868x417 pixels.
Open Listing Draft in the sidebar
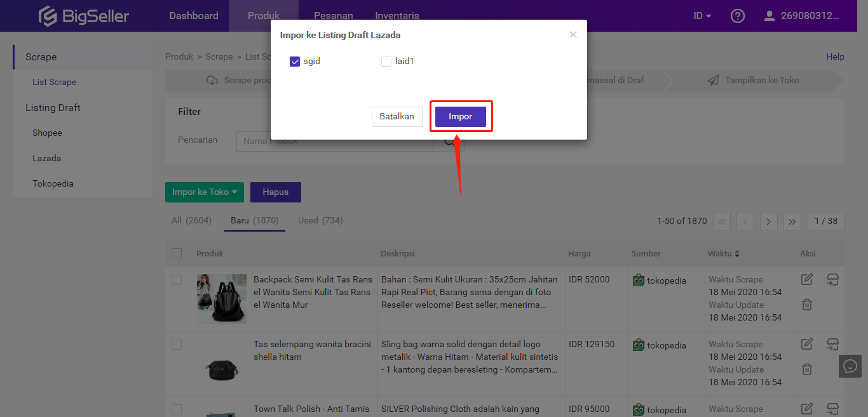tap(53, 108)
